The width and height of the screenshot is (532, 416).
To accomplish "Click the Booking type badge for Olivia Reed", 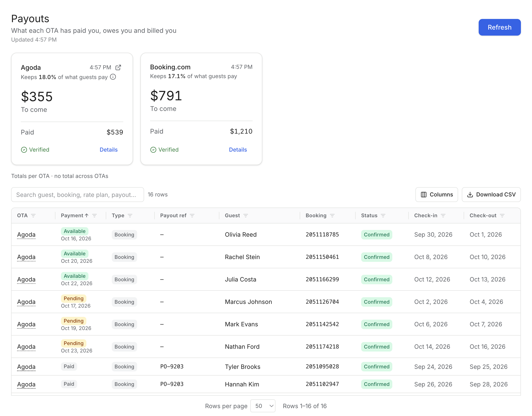I will 124,235.
